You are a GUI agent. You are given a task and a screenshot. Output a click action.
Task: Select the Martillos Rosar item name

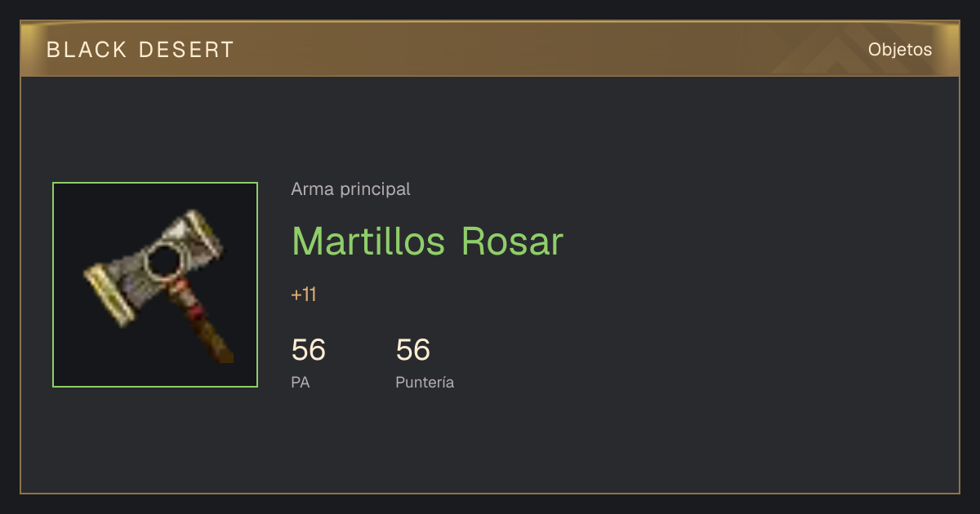point(427,241)
